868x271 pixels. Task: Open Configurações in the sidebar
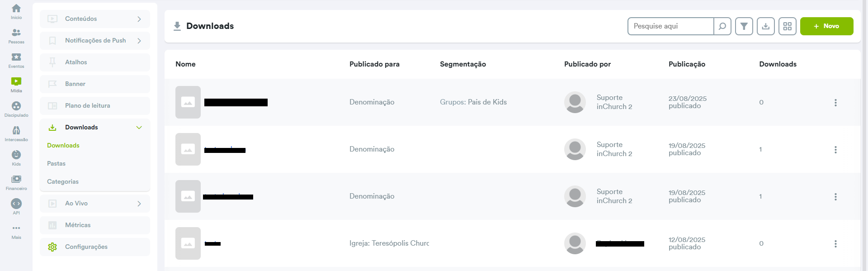(x=86, y=247)
